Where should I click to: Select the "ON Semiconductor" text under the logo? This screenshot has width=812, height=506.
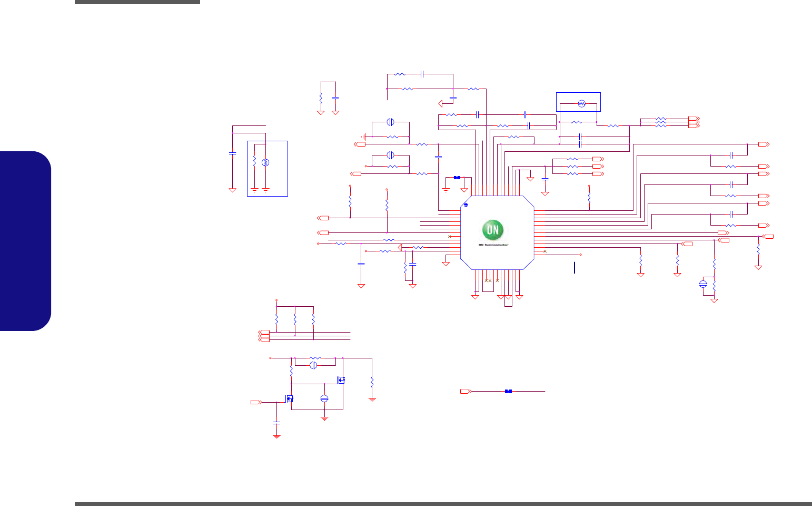pyautogui.click(x=493, y=245)
